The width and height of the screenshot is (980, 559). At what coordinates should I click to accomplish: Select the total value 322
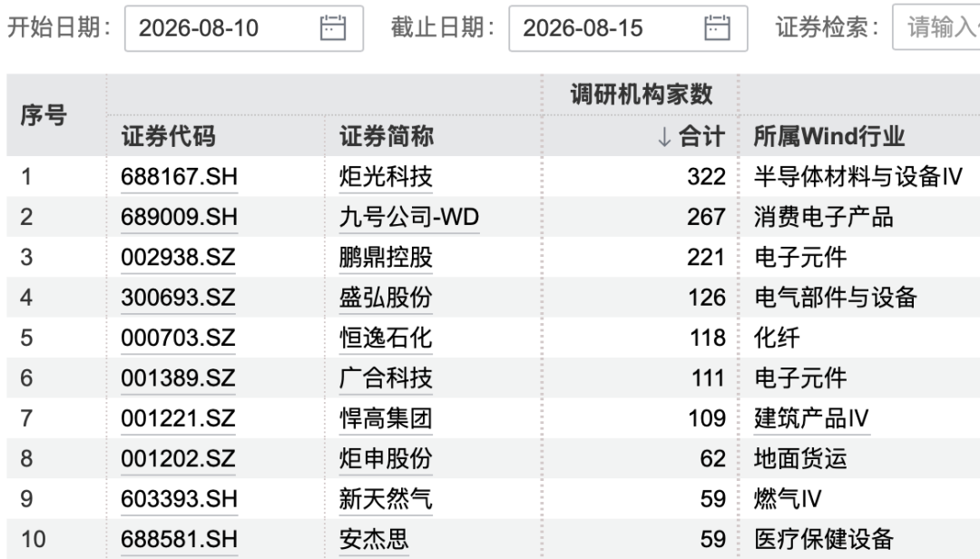pos(706,177)
